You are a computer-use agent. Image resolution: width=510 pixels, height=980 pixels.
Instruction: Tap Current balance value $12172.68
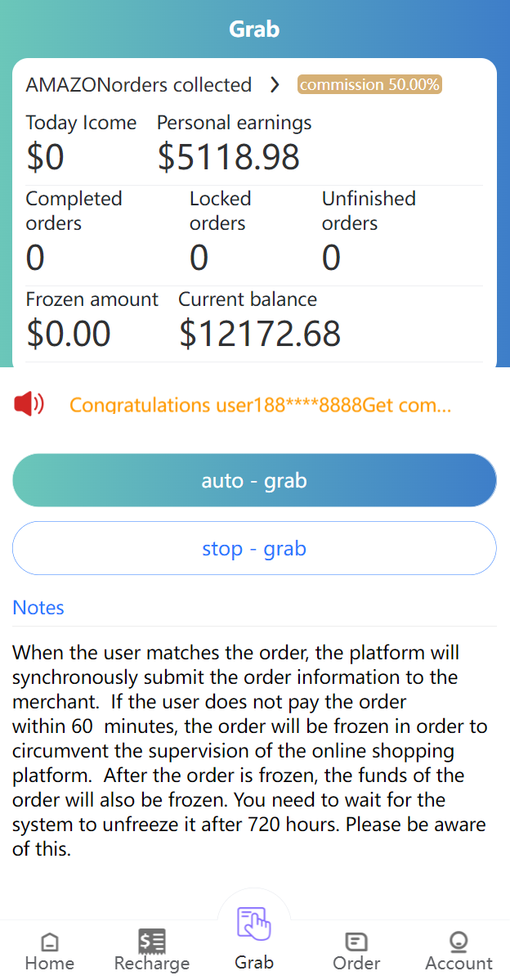pos(260,333)
